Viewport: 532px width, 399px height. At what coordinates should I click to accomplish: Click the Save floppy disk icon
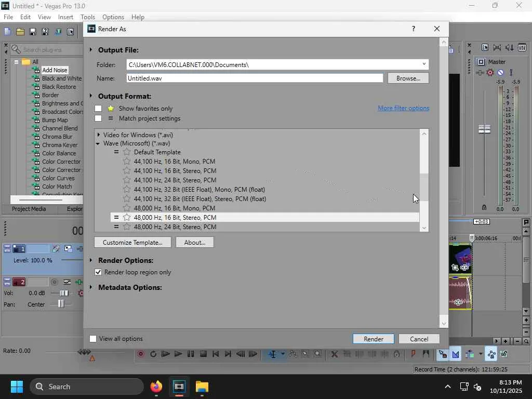coord(33,32)
